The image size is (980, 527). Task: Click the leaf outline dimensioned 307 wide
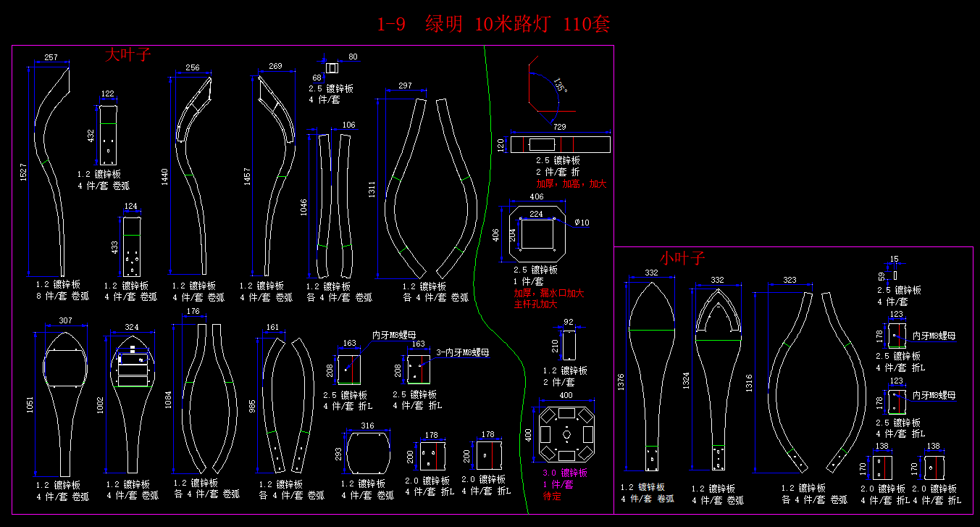tap(66, 399)
